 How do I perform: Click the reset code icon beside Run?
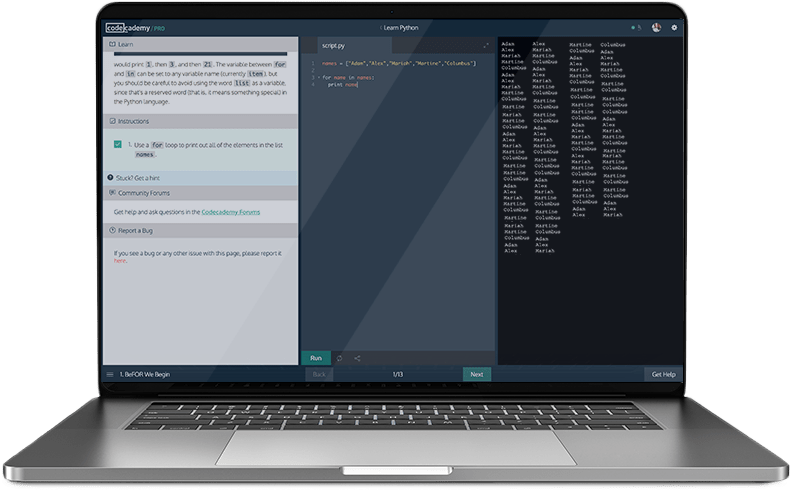pyautogui.click(x=340, y=358)
